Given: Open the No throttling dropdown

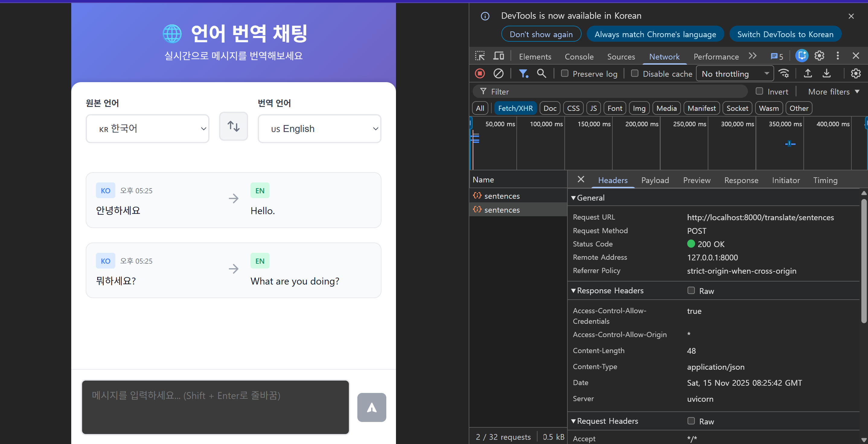Looking at the screenshot, I should click(735, 74).
